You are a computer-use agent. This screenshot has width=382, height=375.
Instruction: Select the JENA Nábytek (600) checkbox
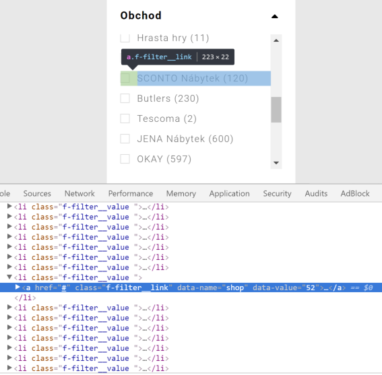[125, 139]
